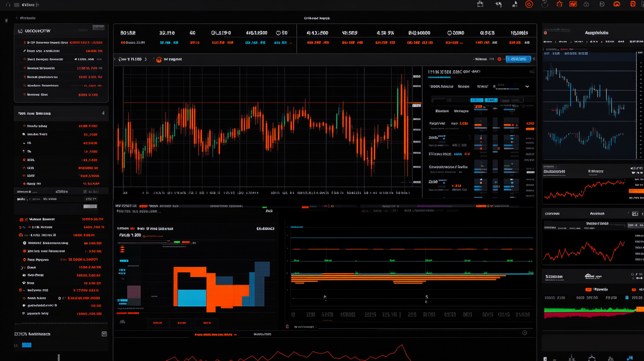Open the orange target-circle icon in the top toolbar
This screenshot has height=361, width=644.
tap(529, 4)
